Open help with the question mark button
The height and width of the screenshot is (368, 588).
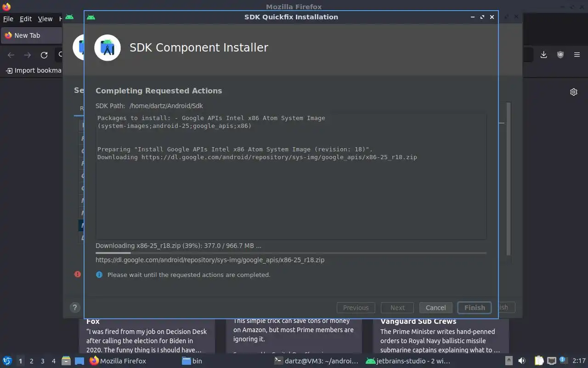click(x=75, y=308)
